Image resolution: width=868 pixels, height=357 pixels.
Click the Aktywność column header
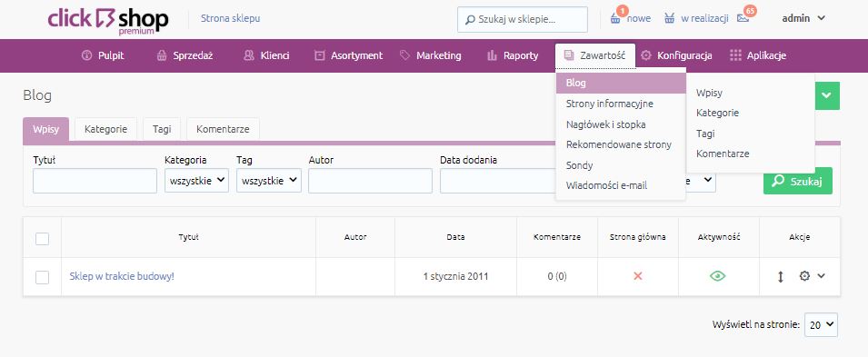click(x=719, y=237)
